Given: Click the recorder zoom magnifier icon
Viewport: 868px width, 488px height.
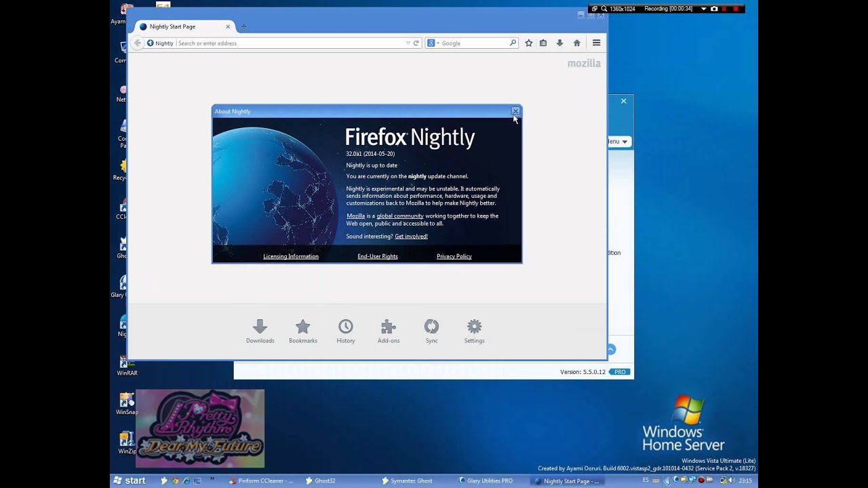Looking at the screenshot, I should (x=604, y=9).
